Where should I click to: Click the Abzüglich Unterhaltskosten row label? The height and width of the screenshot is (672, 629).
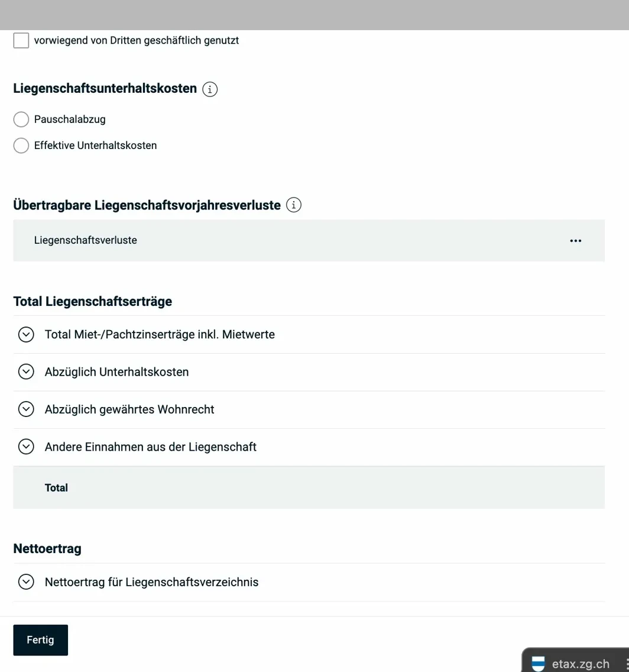tap(117, 371)
